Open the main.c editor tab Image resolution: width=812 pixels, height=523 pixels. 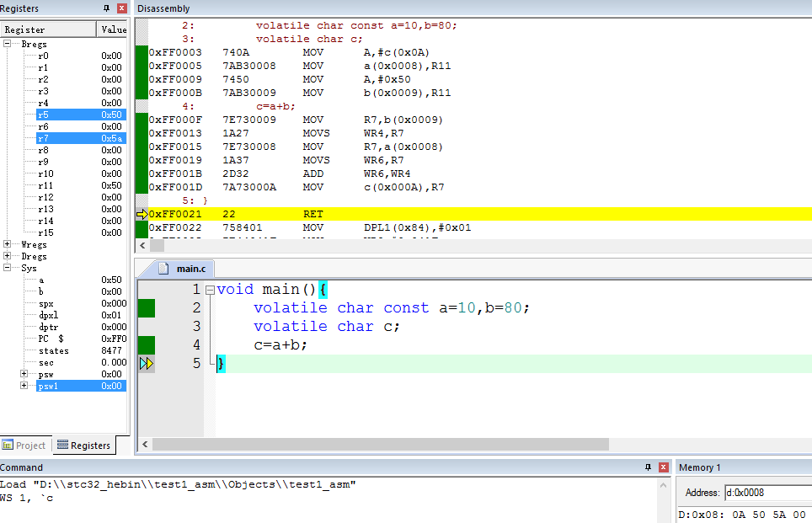(185, 268)
